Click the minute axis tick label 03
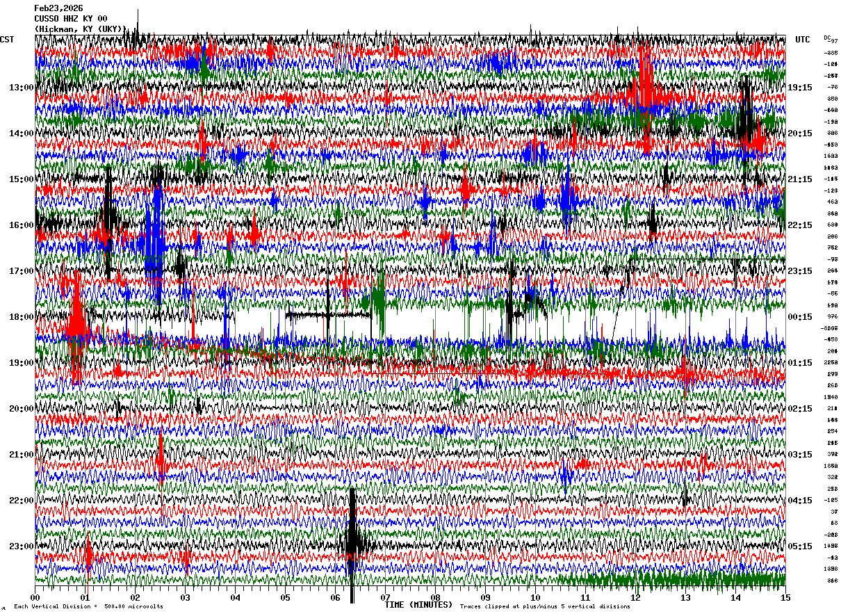 click(x=185, y=598)
